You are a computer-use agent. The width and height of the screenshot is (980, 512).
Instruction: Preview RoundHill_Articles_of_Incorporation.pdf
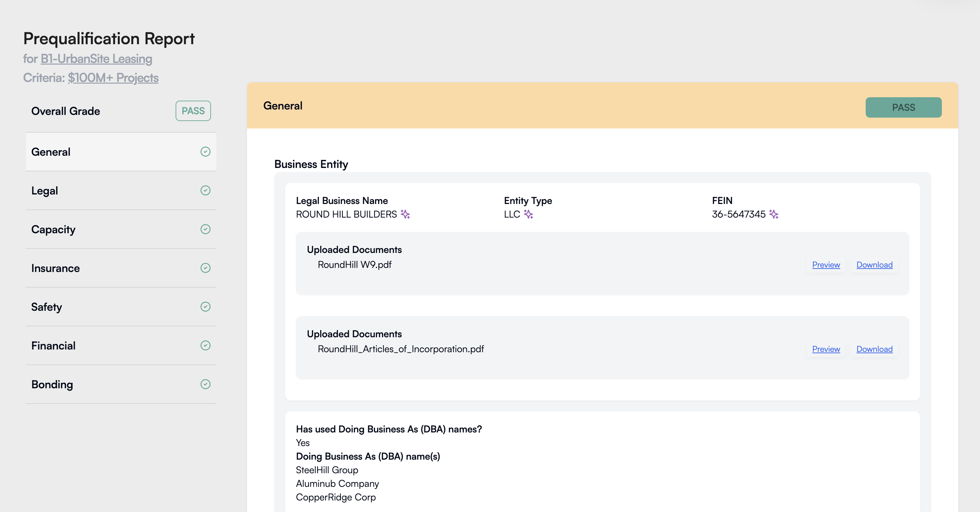(x=826, y=349)
